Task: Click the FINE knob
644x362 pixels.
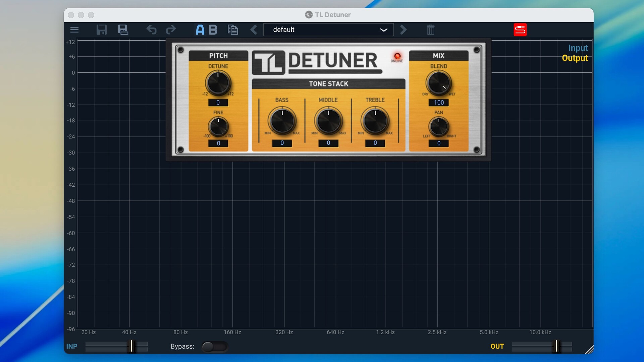Action: (x=218, y=127)
